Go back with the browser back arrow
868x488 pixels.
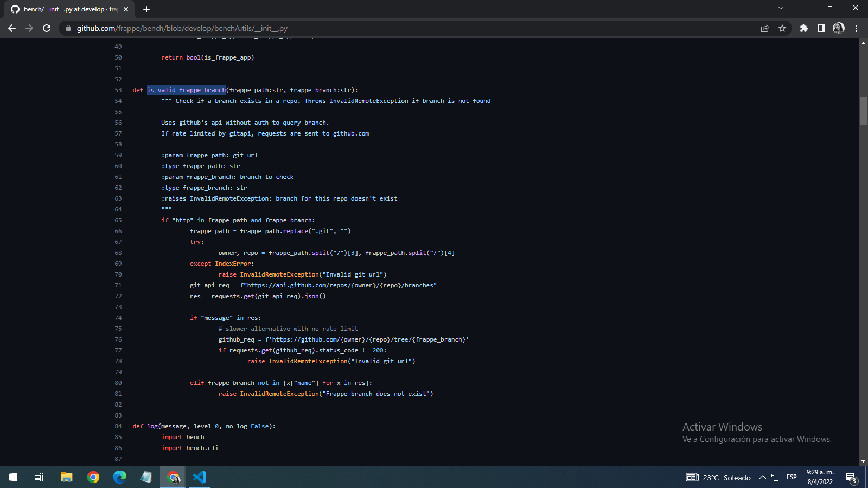point(12,28)
